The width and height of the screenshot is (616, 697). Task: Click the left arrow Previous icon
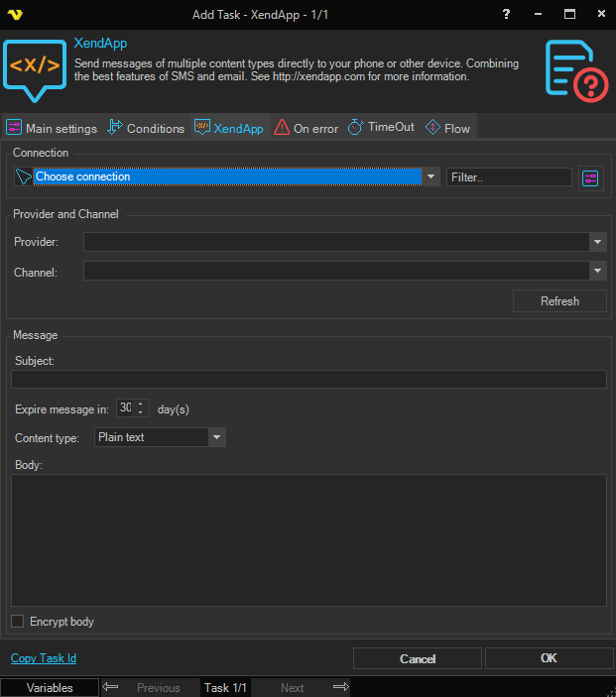click(111, 687)
